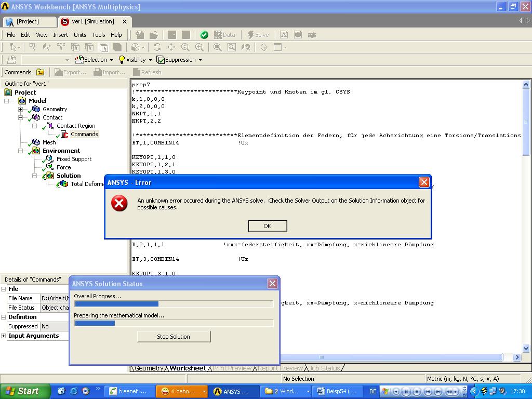Open the Beisp54 taskbar window
Image resolution: width=532 pixels, height=399 pixels.
[337, 391]
